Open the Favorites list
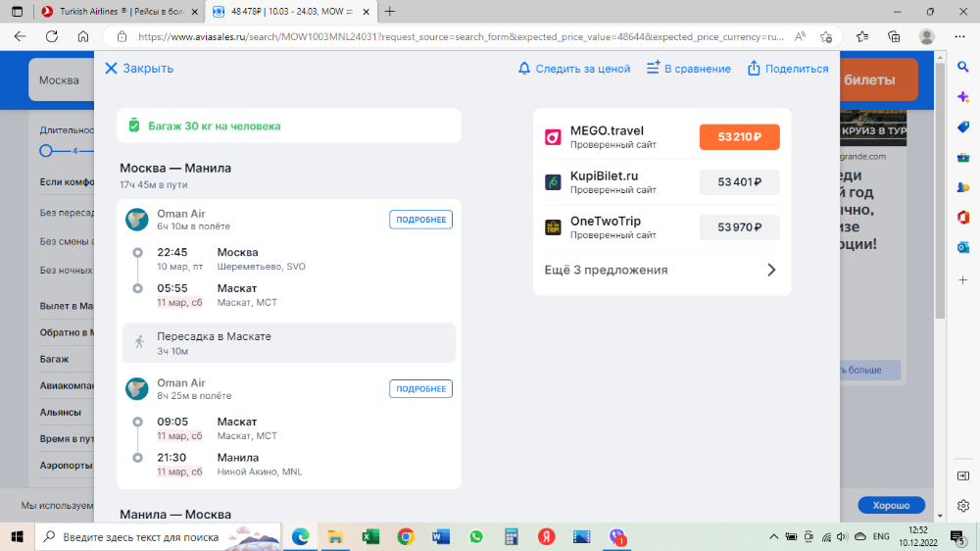This screenshot has width=980, height=551. tap(862, 37)
